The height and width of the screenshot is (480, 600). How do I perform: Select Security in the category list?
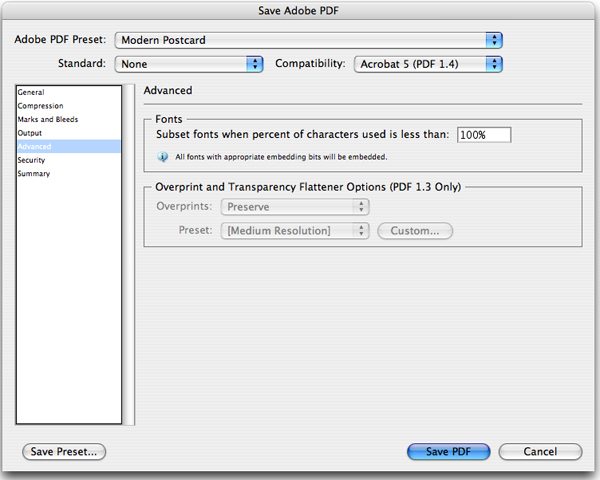pos(68,160)
